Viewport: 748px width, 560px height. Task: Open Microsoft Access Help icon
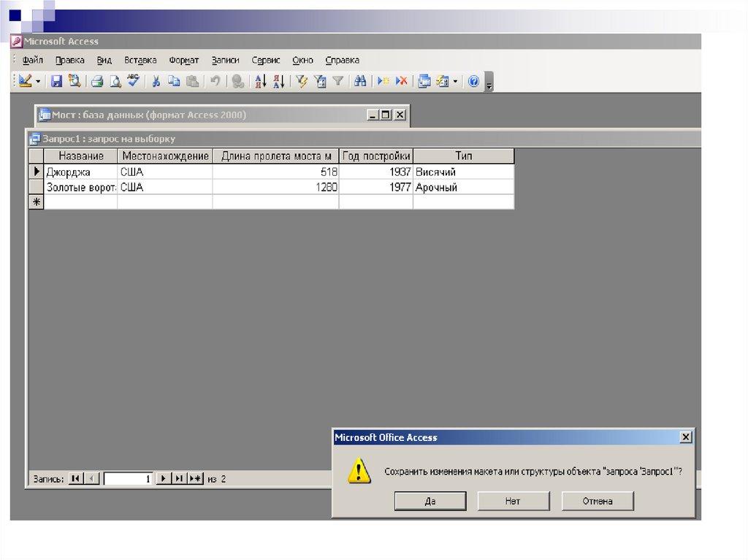coord(473,82)
